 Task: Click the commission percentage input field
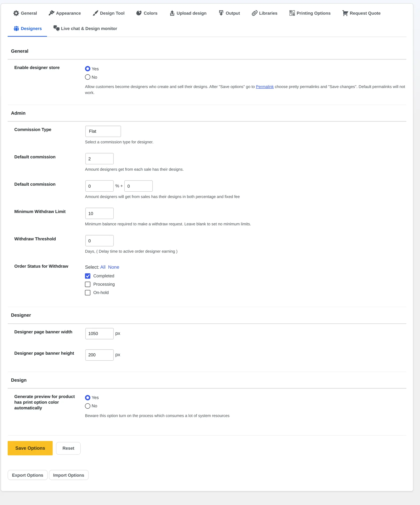[99, 186]
